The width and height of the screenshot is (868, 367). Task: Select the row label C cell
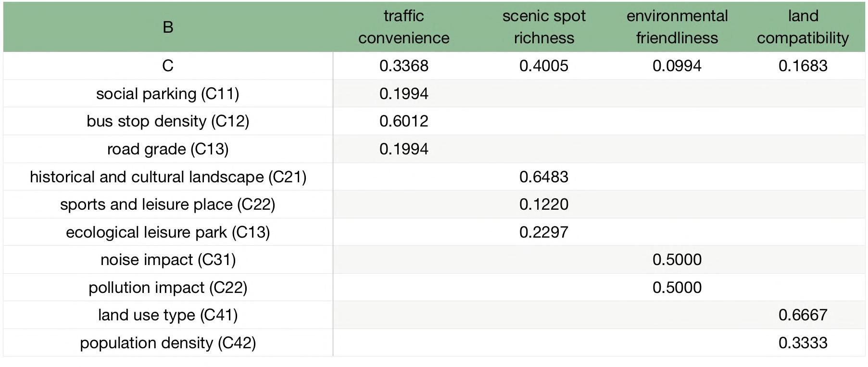click(x=167, y=66)
